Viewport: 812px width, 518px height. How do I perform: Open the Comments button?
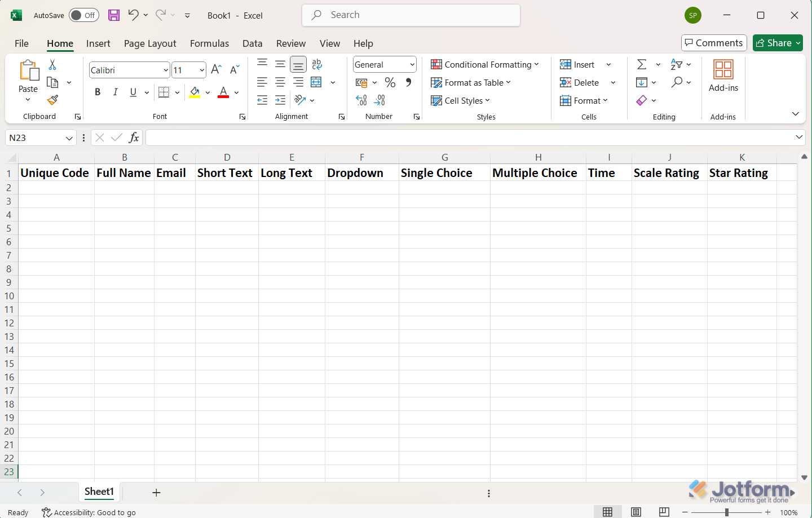tap(714, 43)
